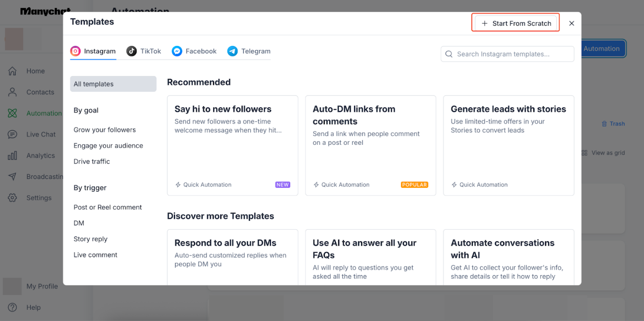Select the All templates filter
The width and height of the screenshot is (644, 321).
(113, 84)
